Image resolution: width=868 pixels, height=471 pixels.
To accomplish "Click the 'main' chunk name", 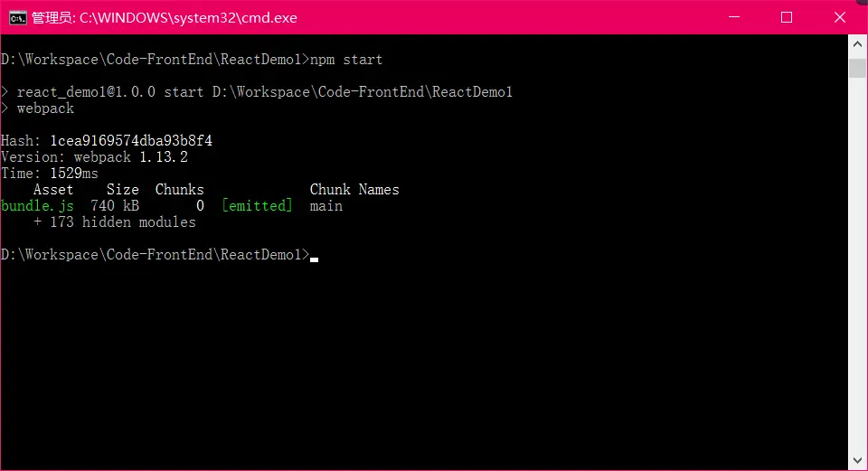I will tap(326, 206).
